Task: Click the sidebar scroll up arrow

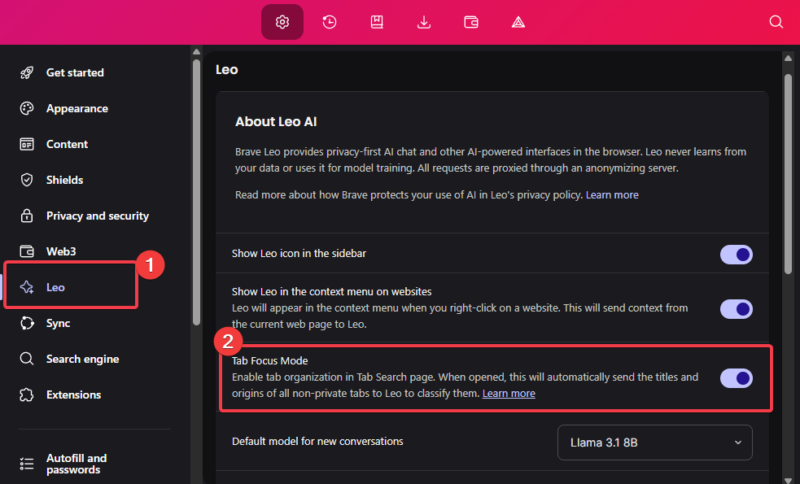Action: [x=196, y=52]
